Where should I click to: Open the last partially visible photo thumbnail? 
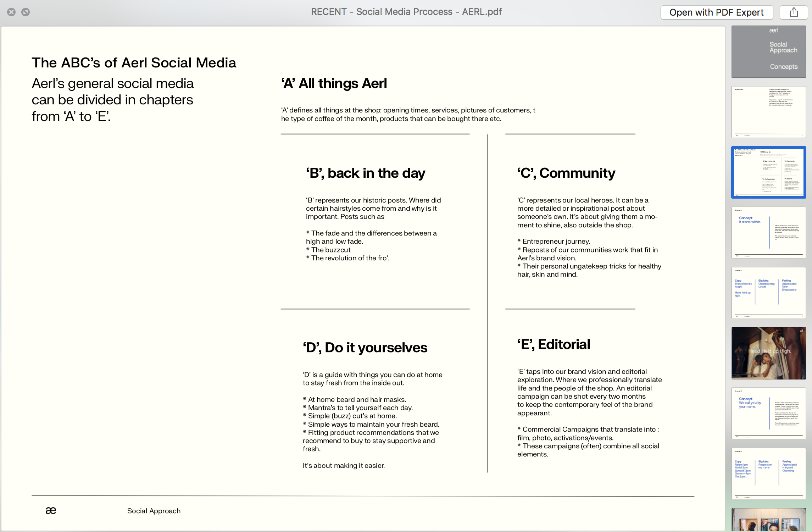[768, 520]
